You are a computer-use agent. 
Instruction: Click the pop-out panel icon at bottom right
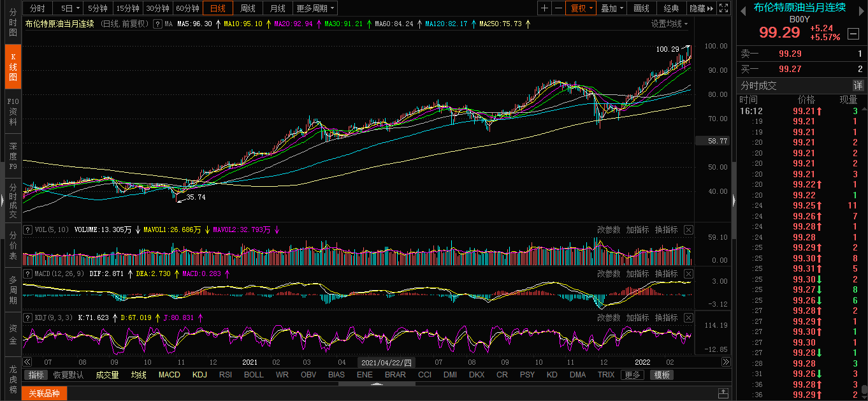click(723, 393)
